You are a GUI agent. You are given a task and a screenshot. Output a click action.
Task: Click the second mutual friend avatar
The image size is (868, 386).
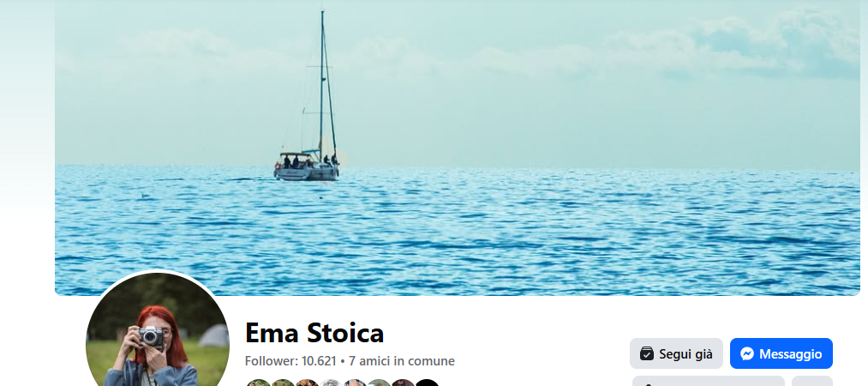click(x=283, y=383)
